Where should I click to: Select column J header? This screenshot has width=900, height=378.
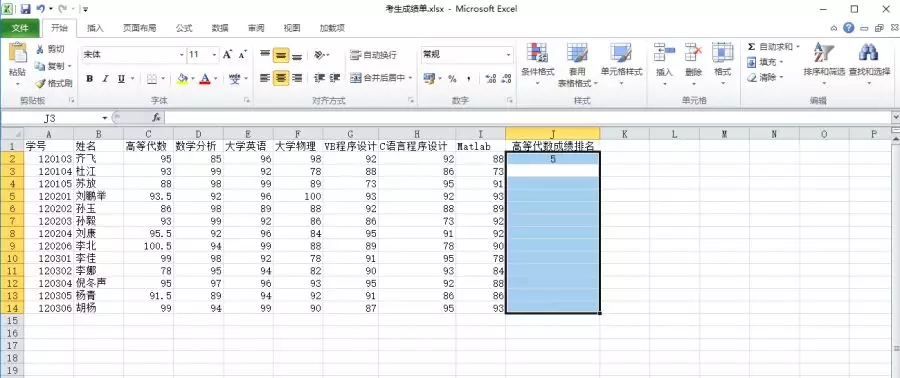click(x=553, y=133)
